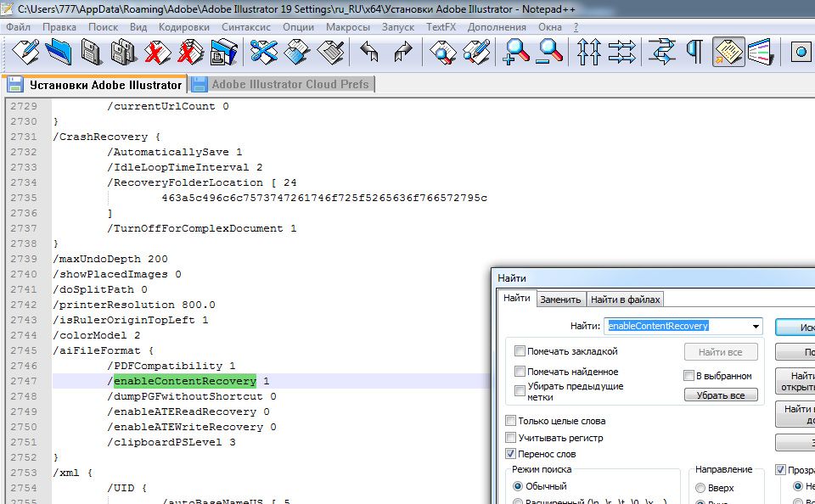This screenshot has height=504, width=815.
Task: Toggle the highlighted indent guide icon
Action: (x=728, y=52)
